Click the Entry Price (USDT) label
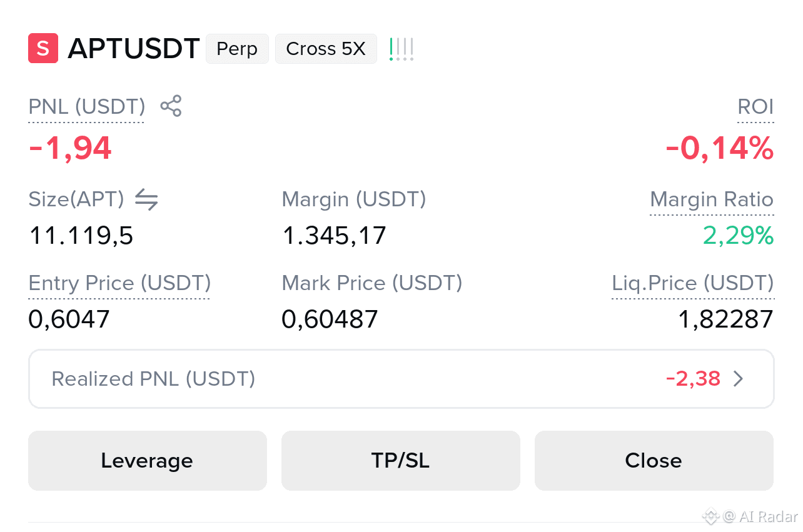This screenshot has height=532, width=803. [x=119, y=283]
